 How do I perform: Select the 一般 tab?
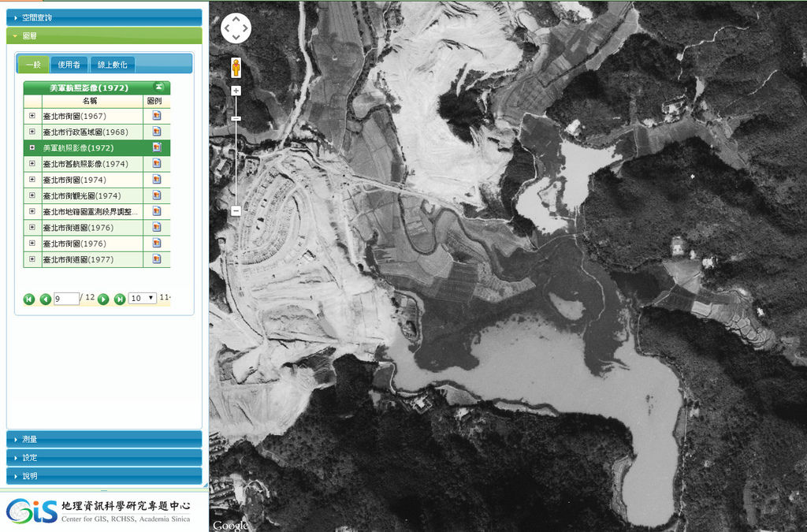coord(33,65)
